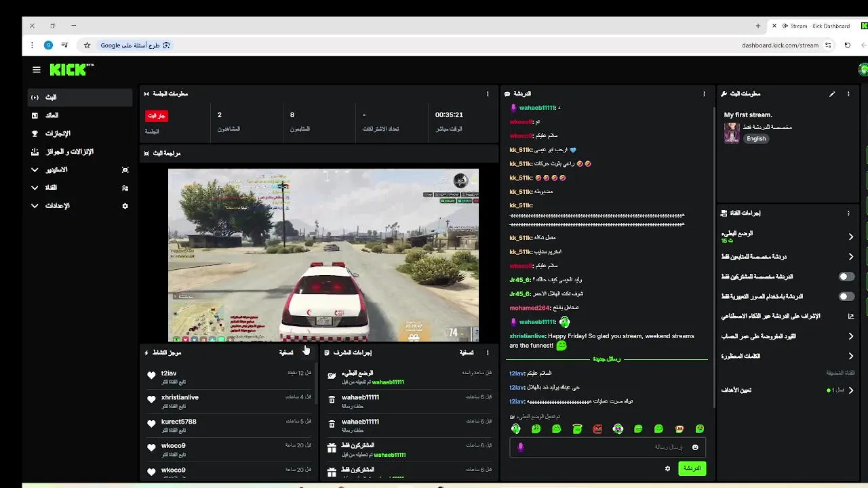Open slow mode settings chevron

(851, 237)
